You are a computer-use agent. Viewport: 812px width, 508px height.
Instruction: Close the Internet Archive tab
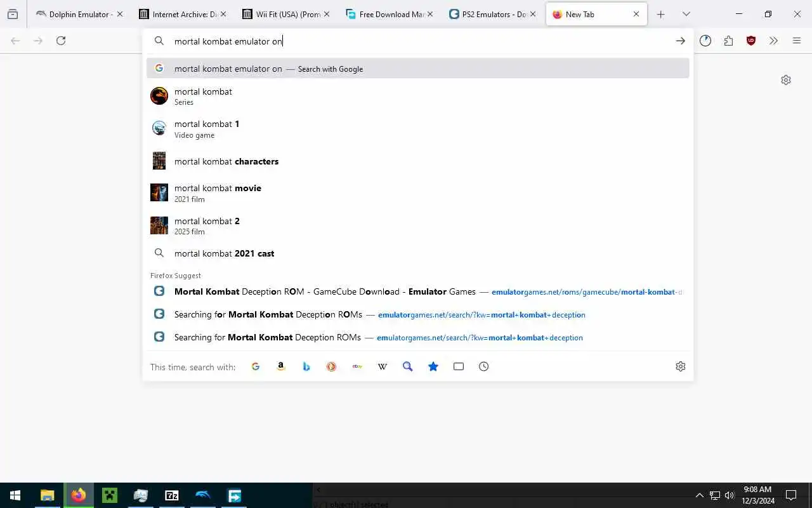[x=223, y=14]
